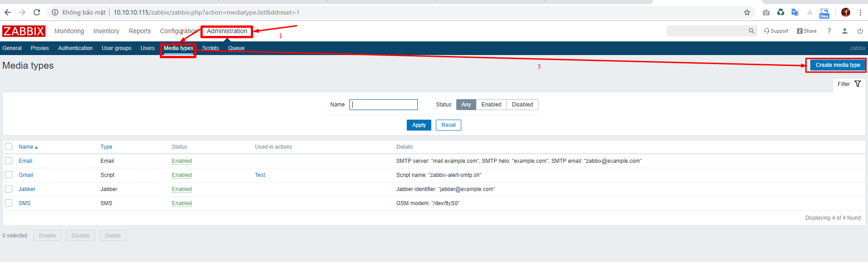Click the search magnifier icon
The image size is (868, 262).
pos(751,31)
